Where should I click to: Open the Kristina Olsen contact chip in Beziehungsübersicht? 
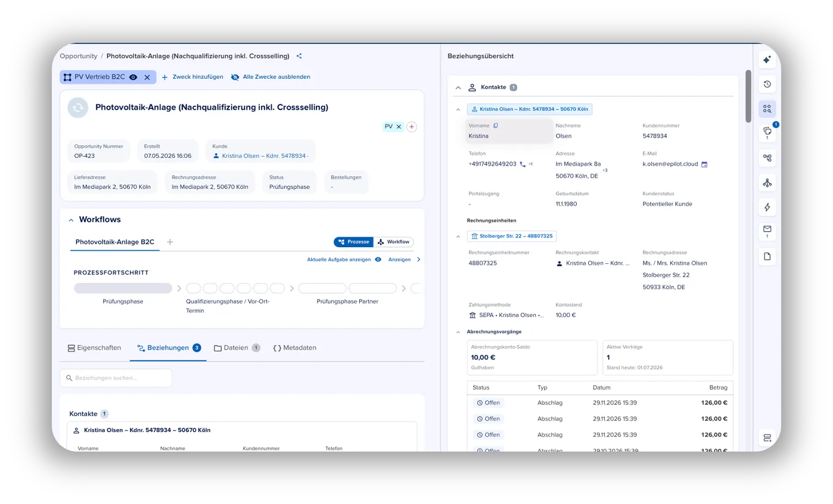[x=530, y=110]
